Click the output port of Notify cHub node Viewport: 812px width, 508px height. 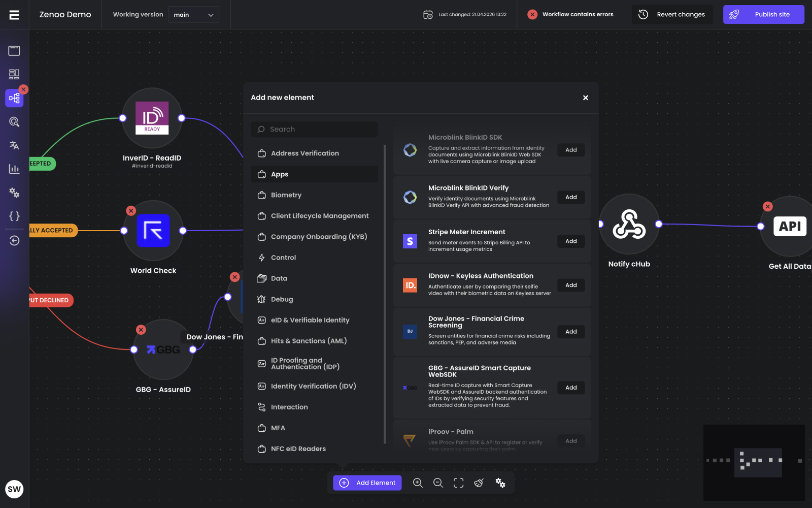(659, 224)
